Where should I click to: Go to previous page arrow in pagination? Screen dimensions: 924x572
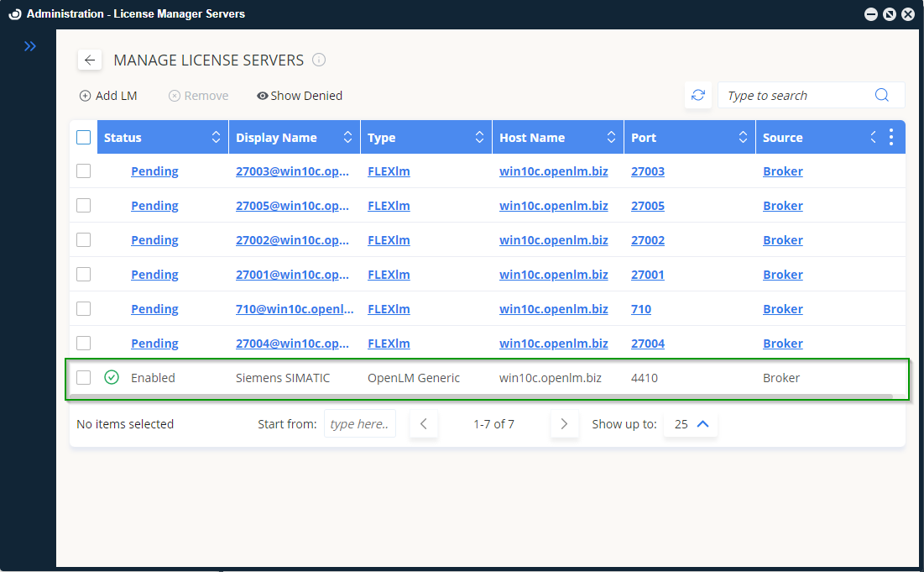(x=424, y=424)
